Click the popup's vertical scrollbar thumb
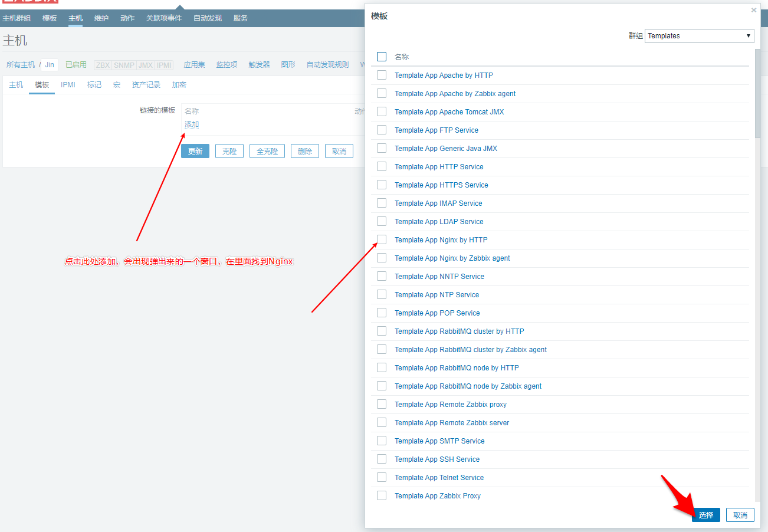768x532 pixels. (x=757, y=93)
